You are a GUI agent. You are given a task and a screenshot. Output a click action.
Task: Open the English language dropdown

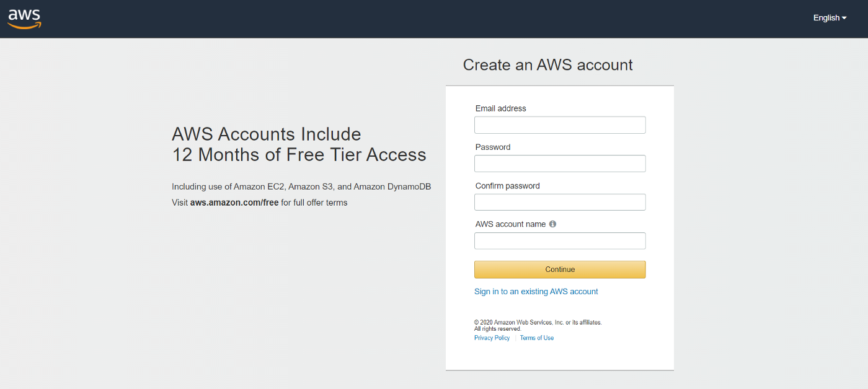click(x=825, y=17)
